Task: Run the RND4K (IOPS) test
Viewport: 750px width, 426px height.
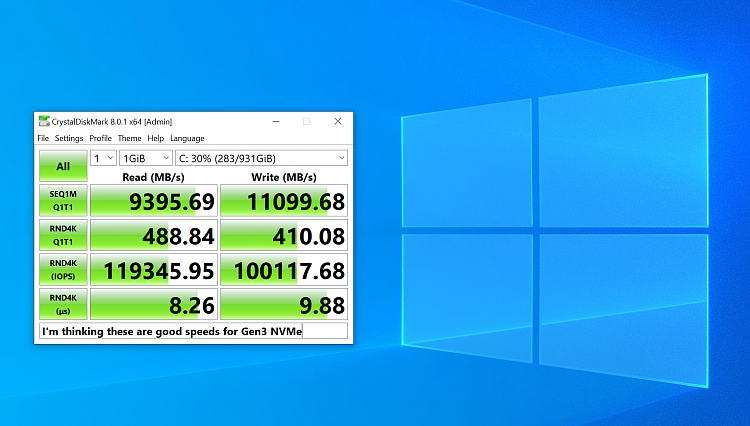Action: (x=63, y=270)
